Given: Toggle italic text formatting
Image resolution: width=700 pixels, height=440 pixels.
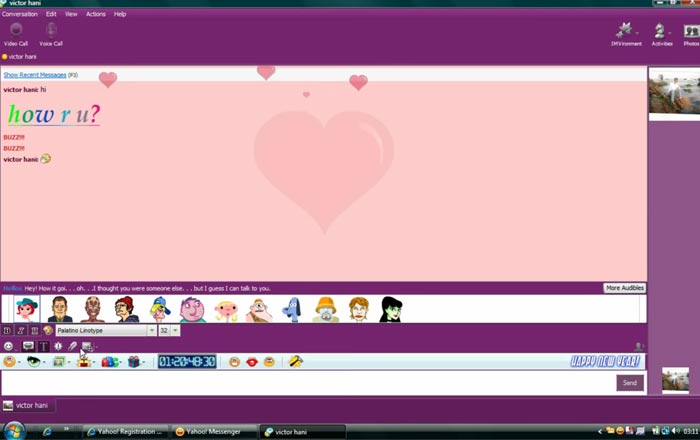Looking at the screenshot, I should click(x=21, y=331).
